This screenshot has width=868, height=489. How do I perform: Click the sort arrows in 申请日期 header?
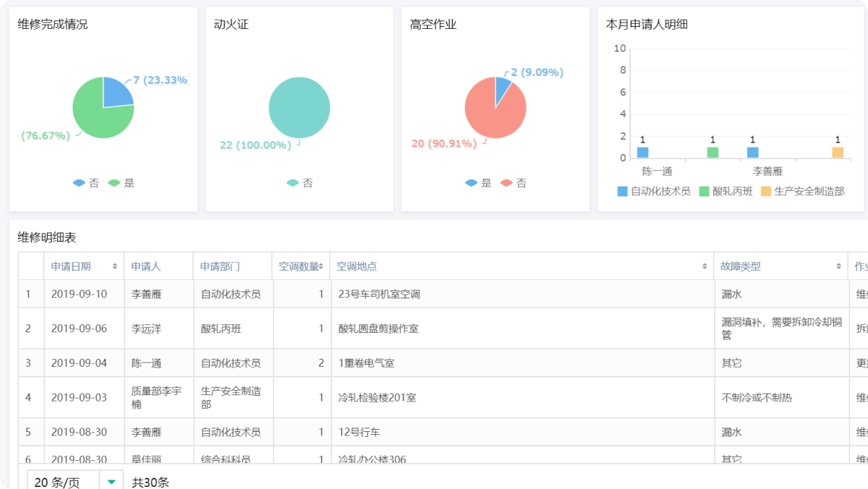click(115, 266)
